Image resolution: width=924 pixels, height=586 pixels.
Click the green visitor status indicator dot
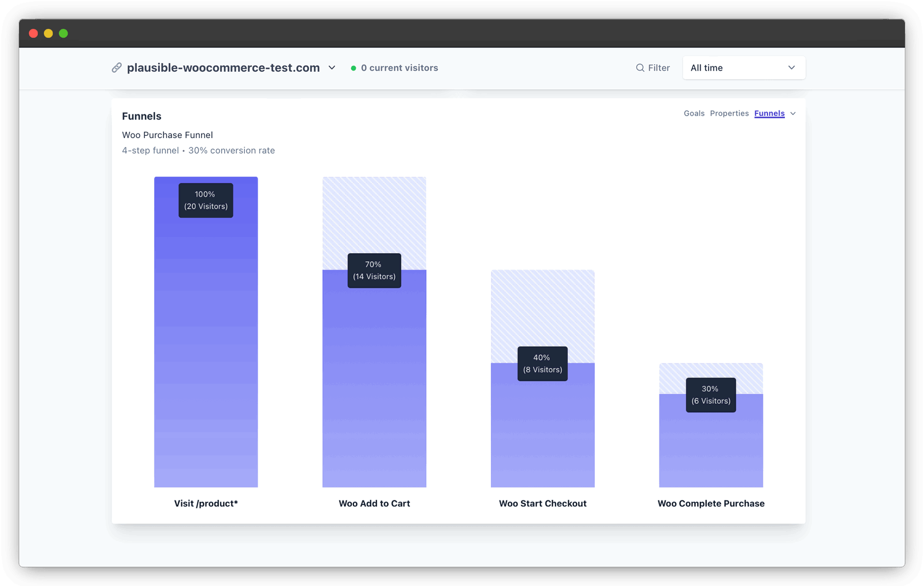[353, 68]
